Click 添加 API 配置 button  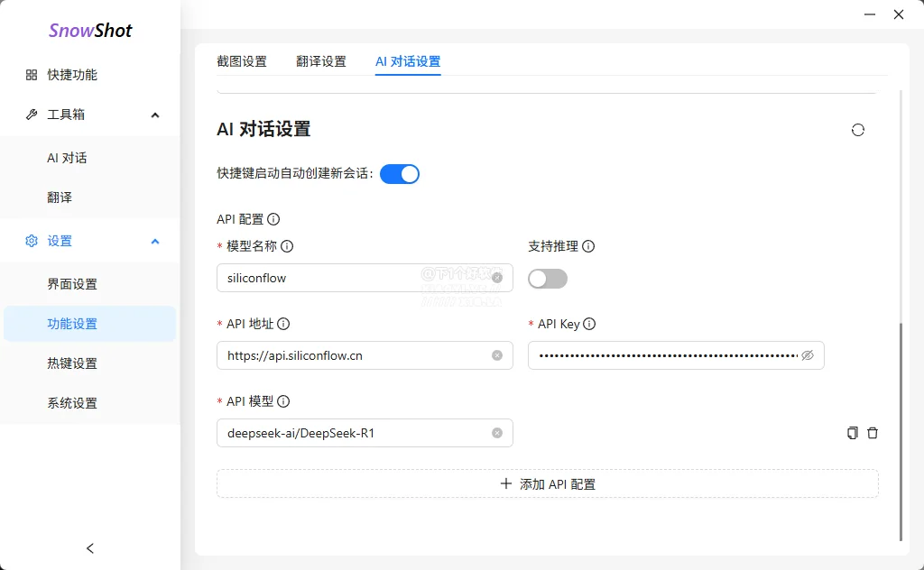point(548,484)
